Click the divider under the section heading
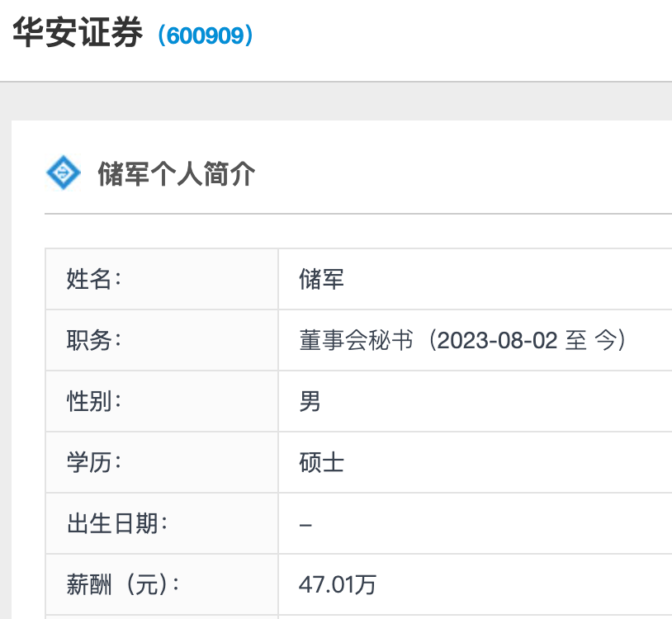The width and height of the screenshot is (672, 619). coord(358,213)
